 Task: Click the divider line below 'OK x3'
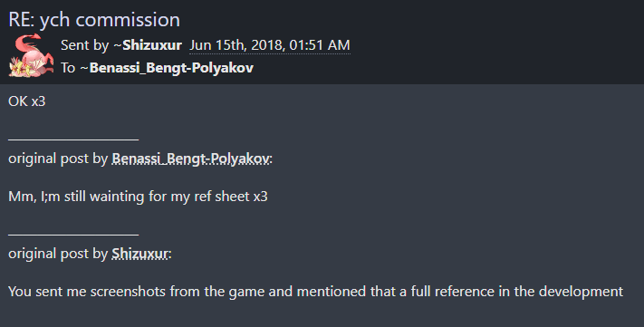73,139
